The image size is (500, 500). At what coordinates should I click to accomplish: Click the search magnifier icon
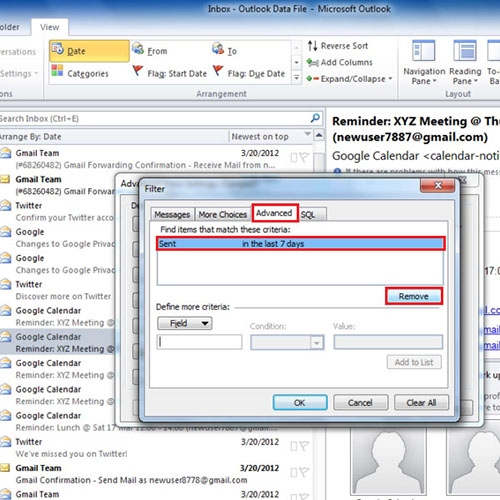point(315,118)
